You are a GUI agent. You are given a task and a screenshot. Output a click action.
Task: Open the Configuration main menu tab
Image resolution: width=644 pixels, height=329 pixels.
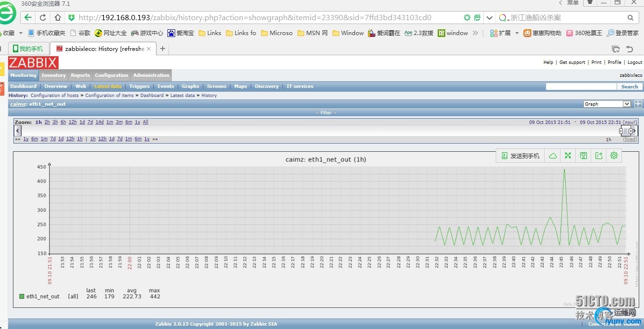(x=111, y=75)
